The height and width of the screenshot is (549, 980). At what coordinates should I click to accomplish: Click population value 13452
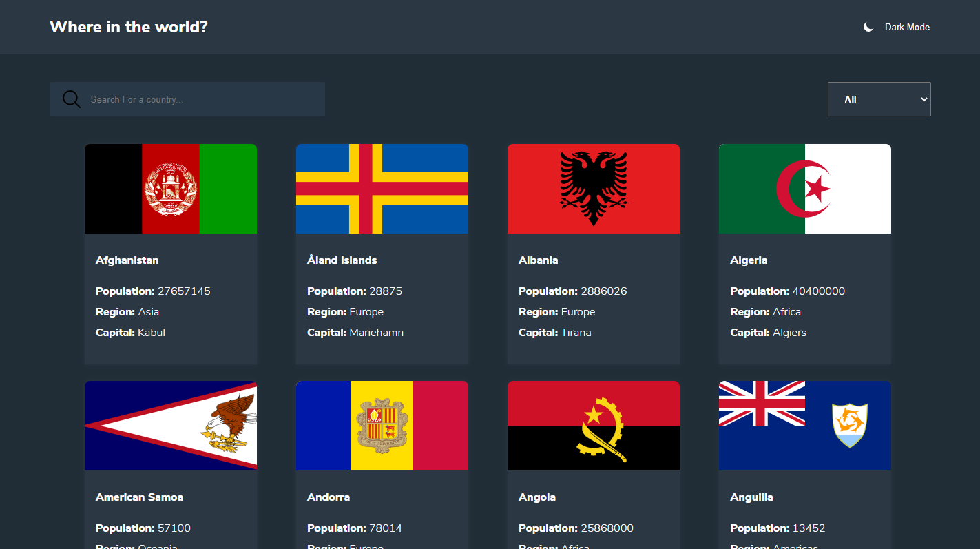pyautogui.click(x=809, y=528)
